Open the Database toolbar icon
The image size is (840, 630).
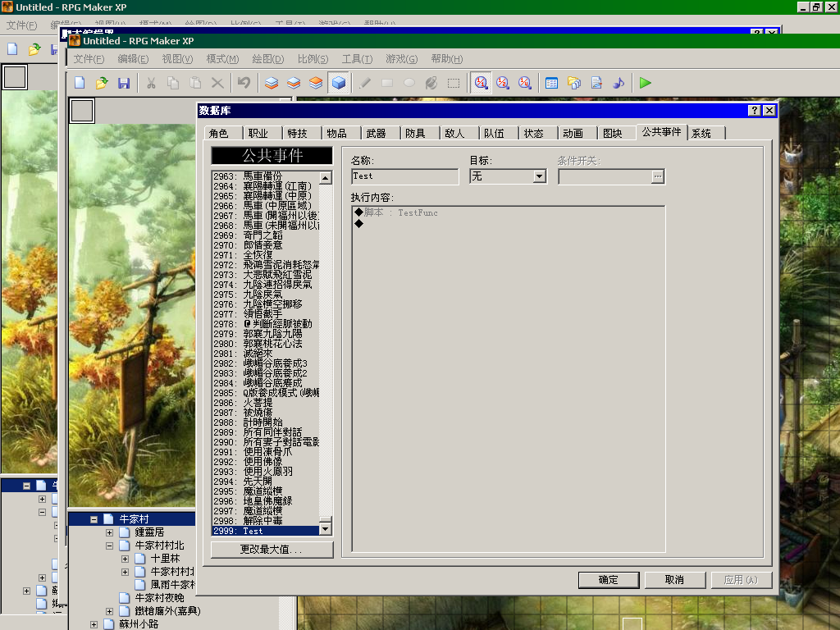(x=551, y=83)
